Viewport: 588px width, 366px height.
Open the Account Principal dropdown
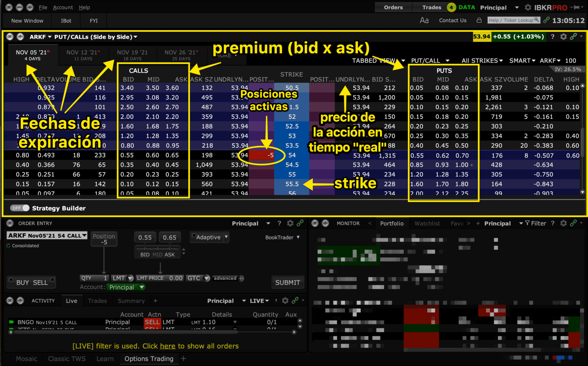tap(126, 287)
